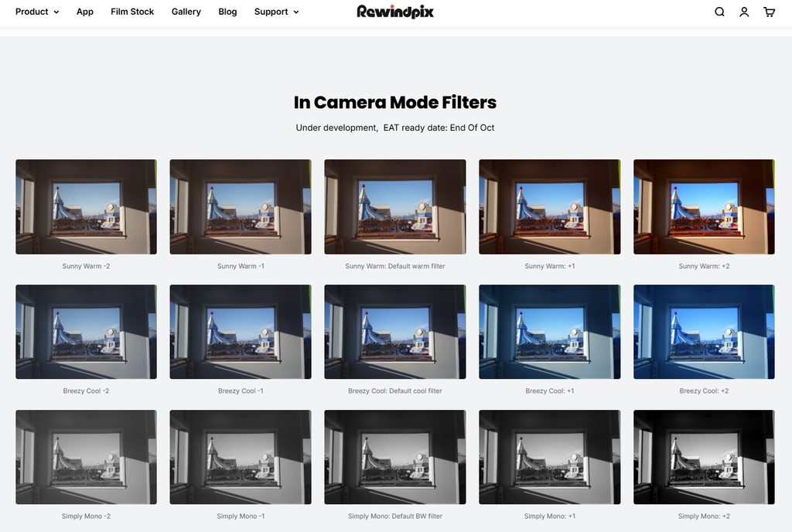792x532 pixels.
Task: Click the Rewindpix logo
Action: (395, 12)
